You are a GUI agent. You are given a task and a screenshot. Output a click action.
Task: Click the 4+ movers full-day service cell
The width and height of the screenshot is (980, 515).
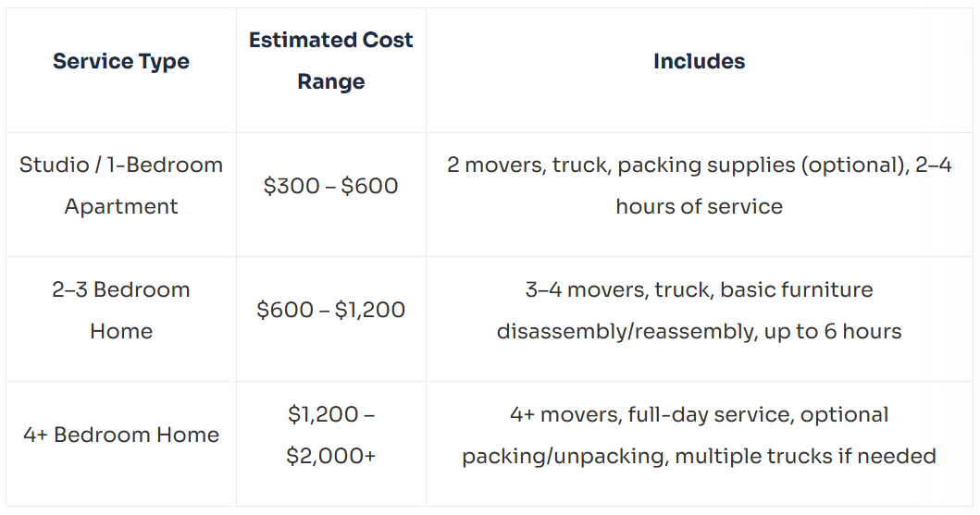pyautogui.click(x=700, y=435)
